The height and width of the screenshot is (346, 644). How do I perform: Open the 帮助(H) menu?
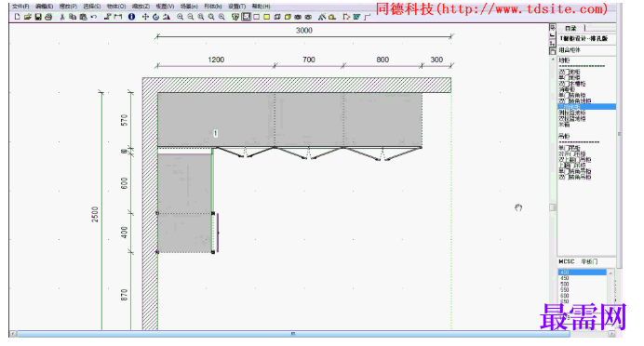click(x=261, y=7)
